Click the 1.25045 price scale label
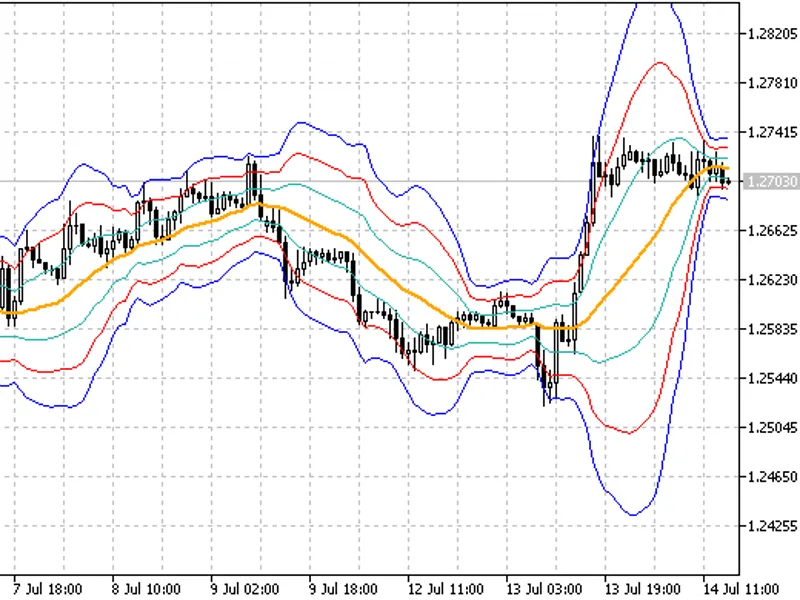800x600 pixels. click(x=772, y=428)
